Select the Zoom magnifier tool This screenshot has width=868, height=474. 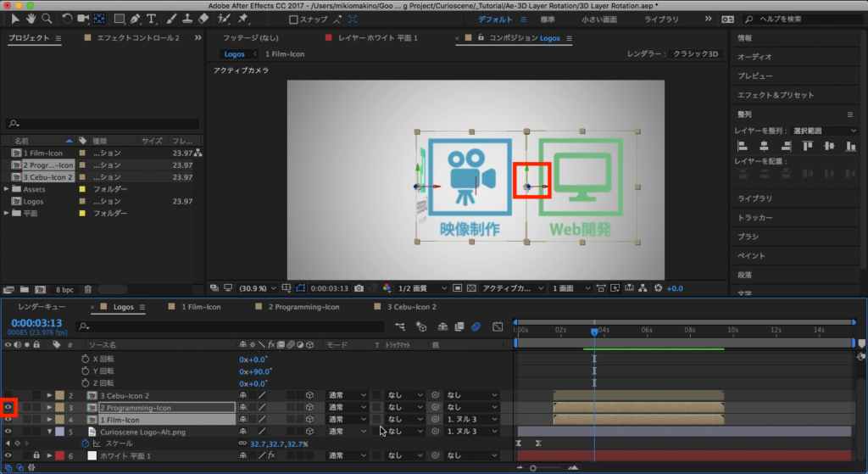46,18
